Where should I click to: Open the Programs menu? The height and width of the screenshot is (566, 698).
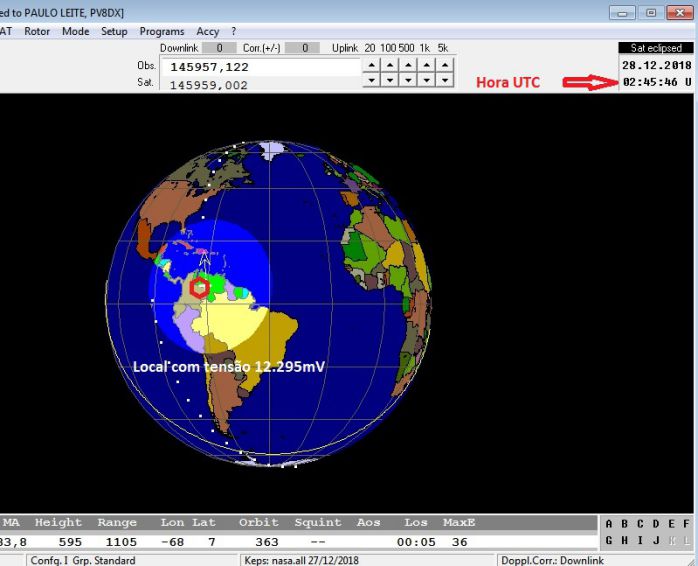(x=161, y=31)
